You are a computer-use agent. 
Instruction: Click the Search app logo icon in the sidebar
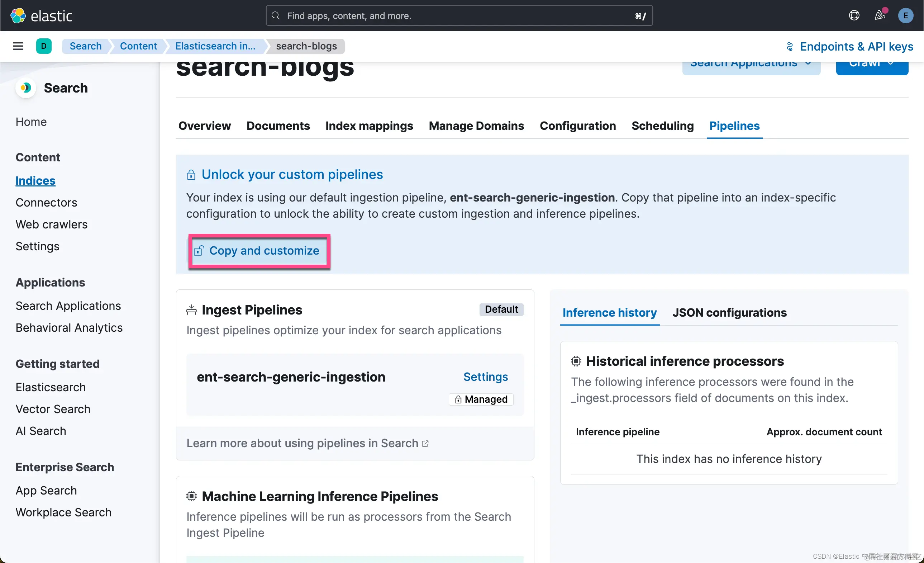coord(25,88)
